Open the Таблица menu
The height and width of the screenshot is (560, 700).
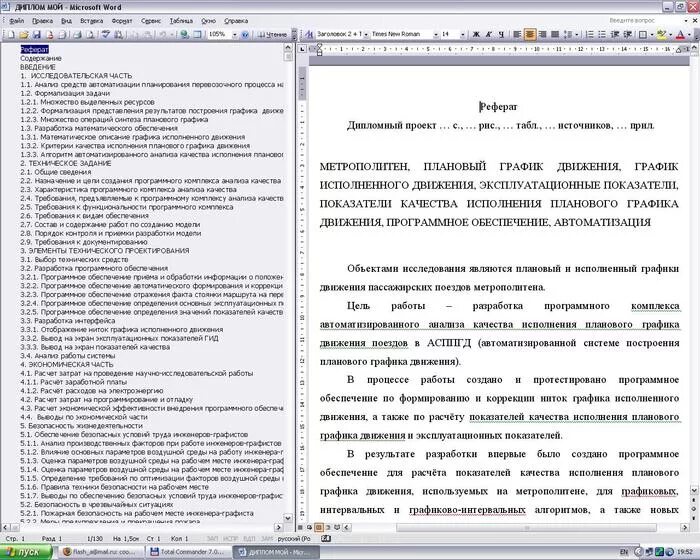(x=181, y=21)
